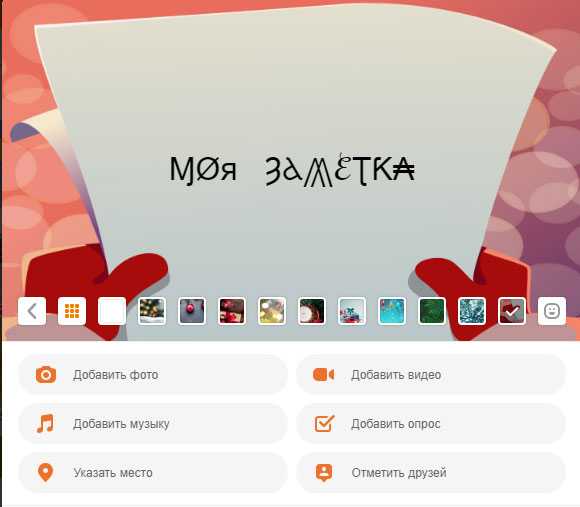Choose the snowy lights tree background
The width and height of the screenshot is (580, 507).
152,311
